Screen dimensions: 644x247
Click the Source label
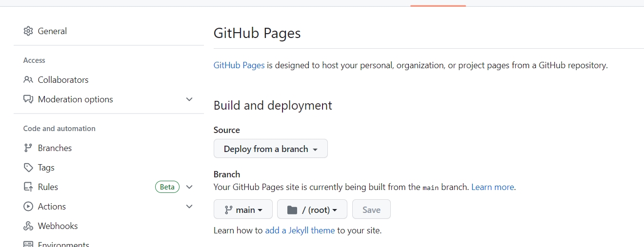pyautogui.click(x=227, y=130)
